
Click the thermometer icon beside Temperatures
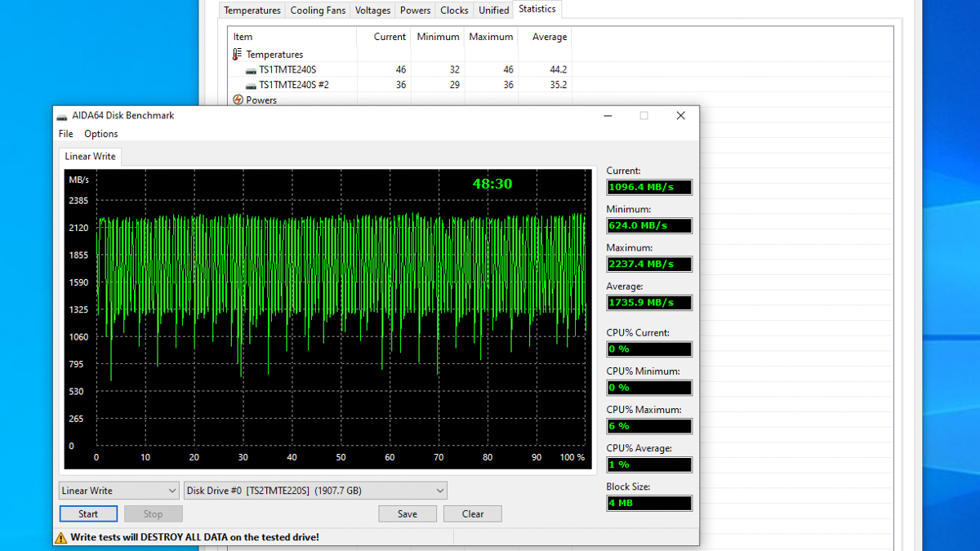(237, 55)
